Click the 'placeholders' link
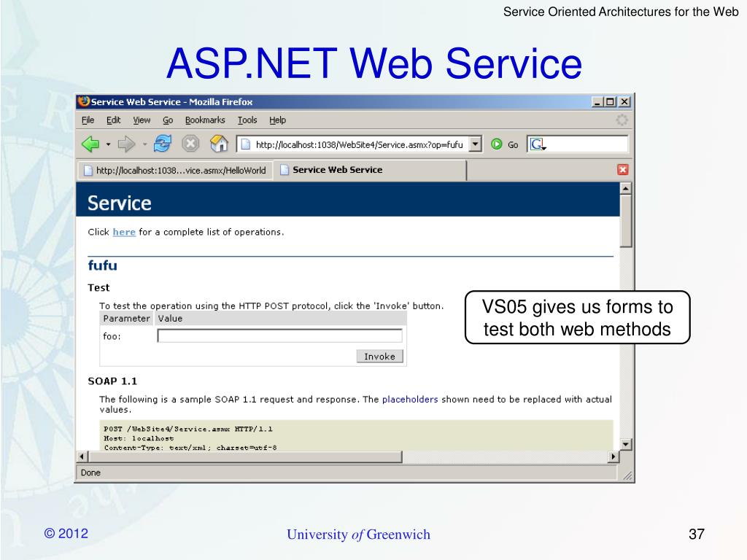The height and width of the screenshot is (560, 747). coord(410,399)
